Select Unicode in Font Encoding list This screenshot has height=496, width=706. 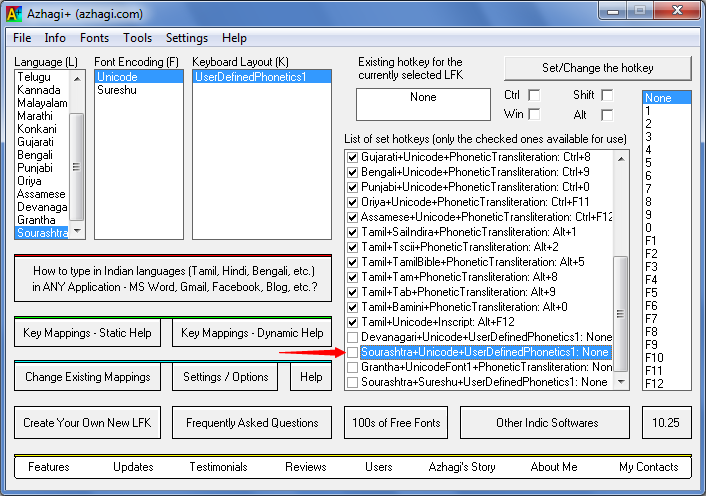(x=139, y=77)
